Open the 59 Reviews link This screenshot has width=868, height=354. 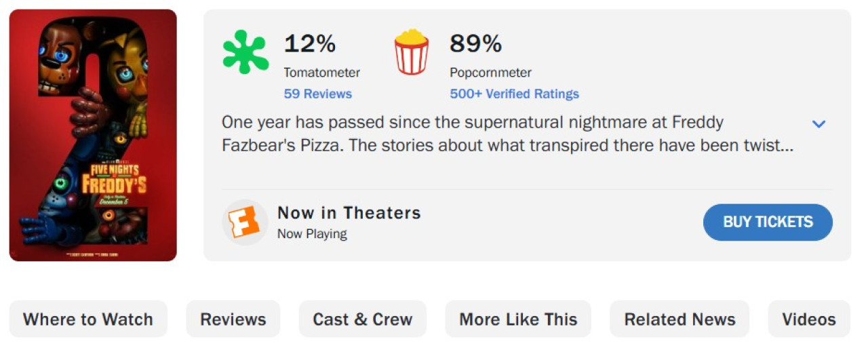317,94
